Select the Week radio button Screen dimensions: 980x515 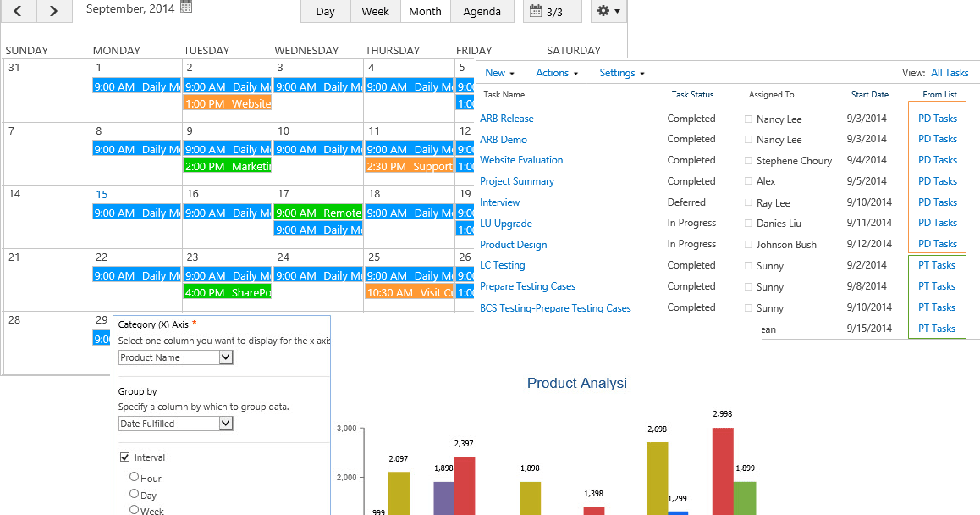[x=135, y=510]
